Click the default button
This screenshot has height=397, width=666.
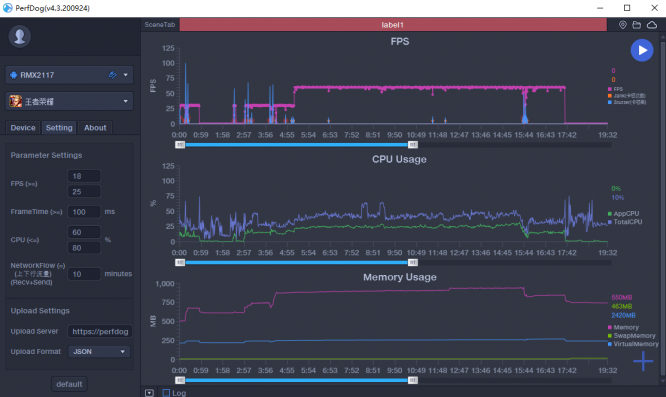pos(69,384)
